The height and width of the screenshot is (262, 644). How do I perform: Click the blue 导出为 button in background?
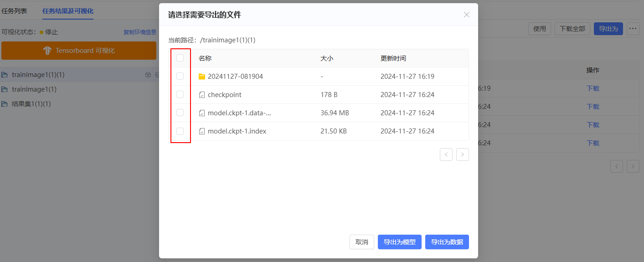click(608, 29)
